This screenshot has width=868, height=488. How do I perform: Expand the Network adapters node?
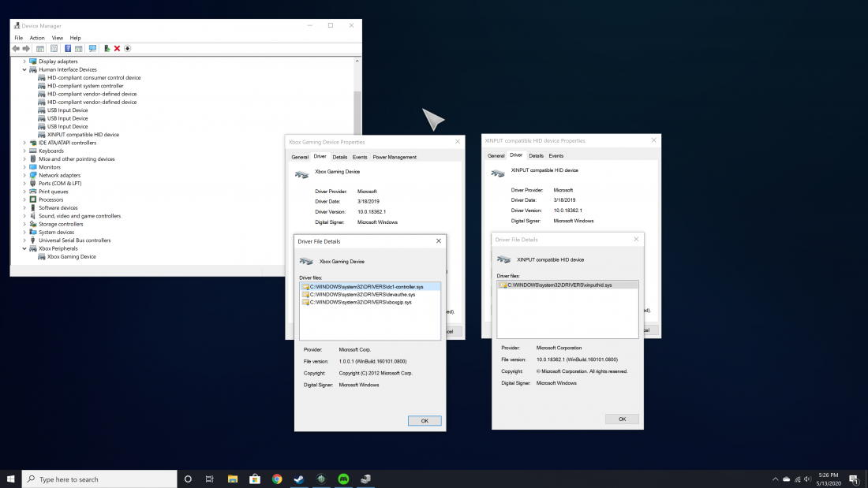pos(24,175)
